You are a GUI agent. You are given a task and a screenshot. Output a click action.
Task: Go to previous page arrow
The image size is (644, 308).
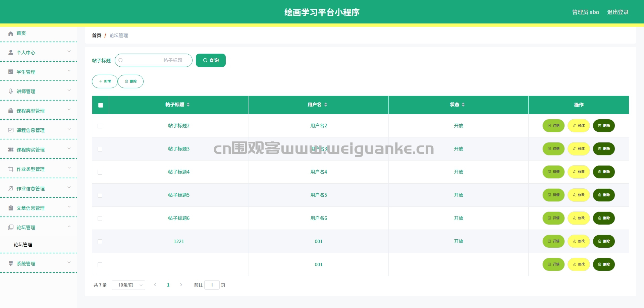[x=155, y=285]
